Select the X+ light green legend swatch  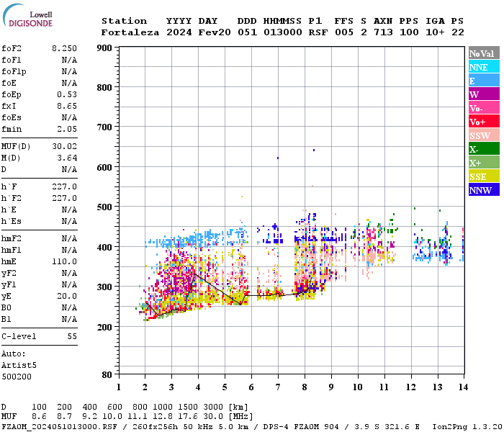484,163
